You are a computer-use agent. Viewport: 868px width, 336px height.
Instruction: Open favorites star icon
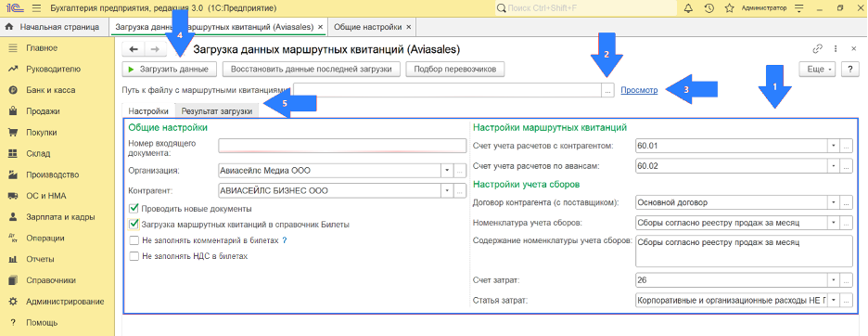coord(729,8)
